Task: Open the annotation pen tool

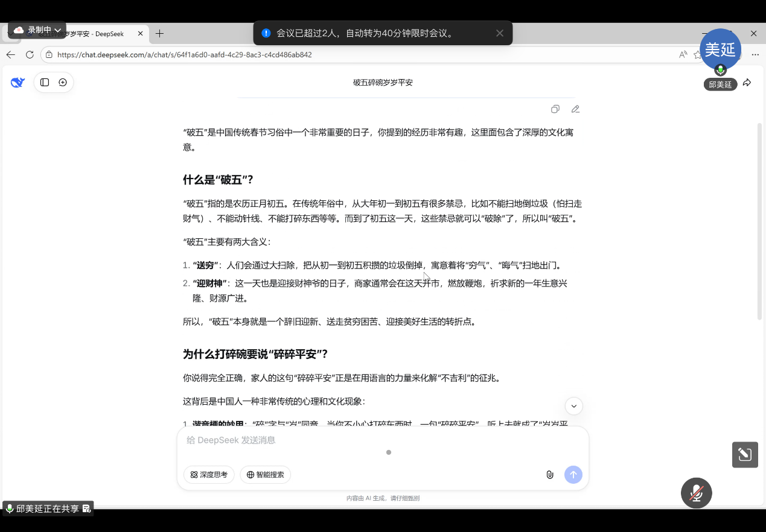Action: pyautogui.click(x=744, y=455)
